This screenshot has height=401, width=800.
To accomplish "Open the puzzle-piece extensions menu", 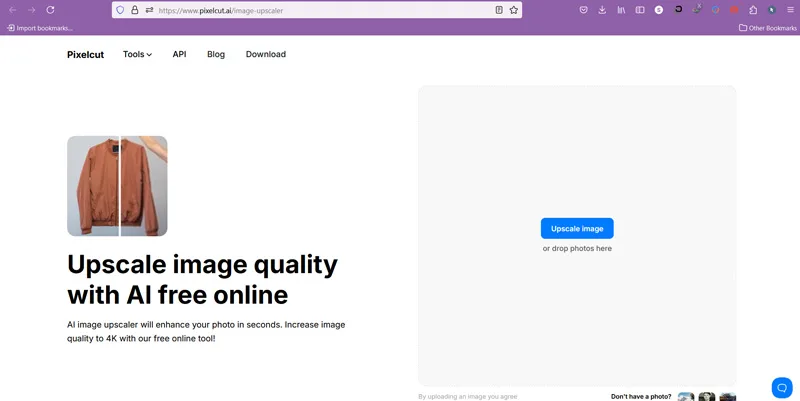I will [x=753, y=10].
